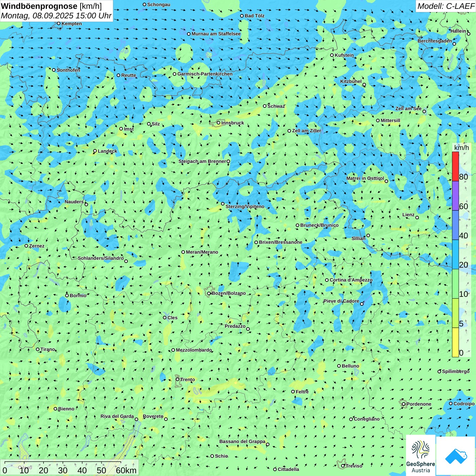
Task: Click the blue cloud logo icon
Action: [x=456, y=456]
